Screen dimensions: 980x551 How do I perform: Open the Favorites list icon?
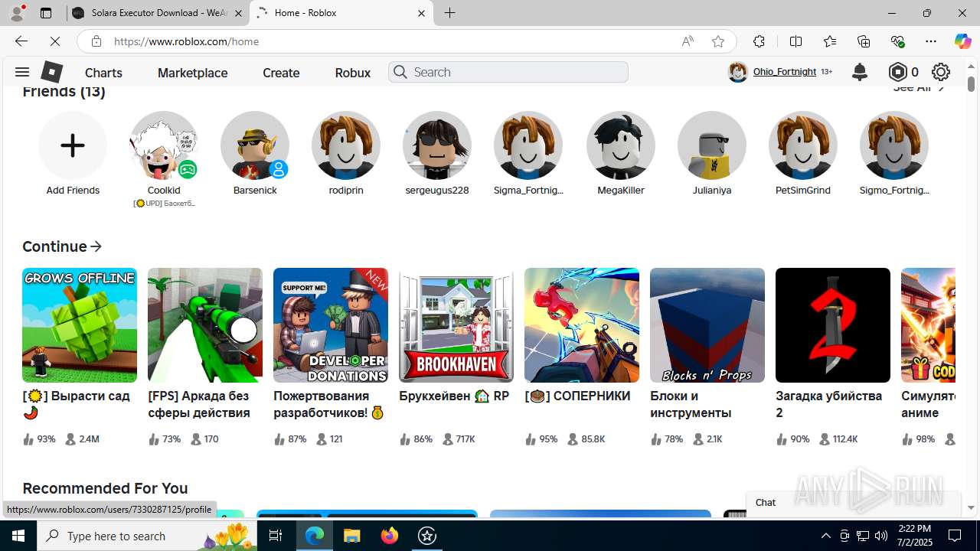coord(830,41)
